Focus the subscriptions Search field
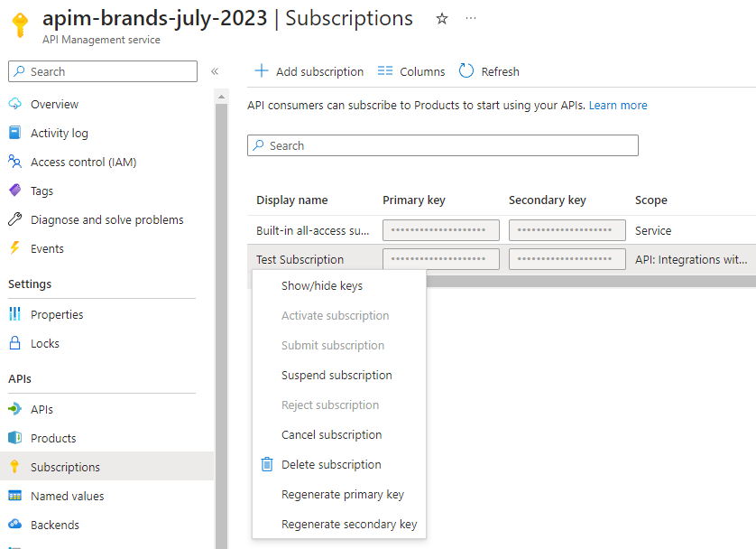 (x=443, y=145)
